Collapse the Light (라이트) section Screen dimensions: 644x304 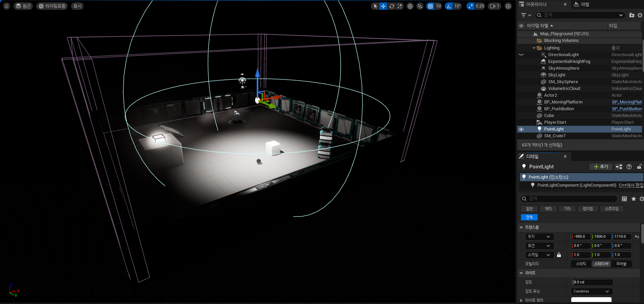[x=521, y=273]
